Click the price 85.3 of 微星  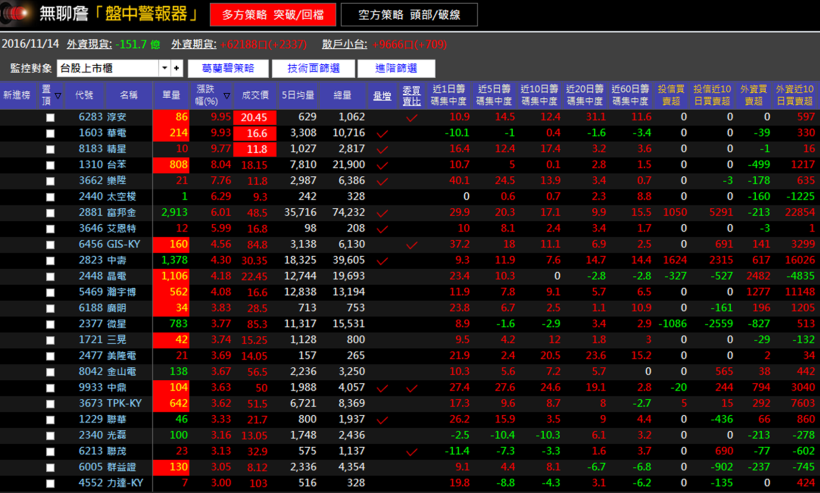click(257, 324)
